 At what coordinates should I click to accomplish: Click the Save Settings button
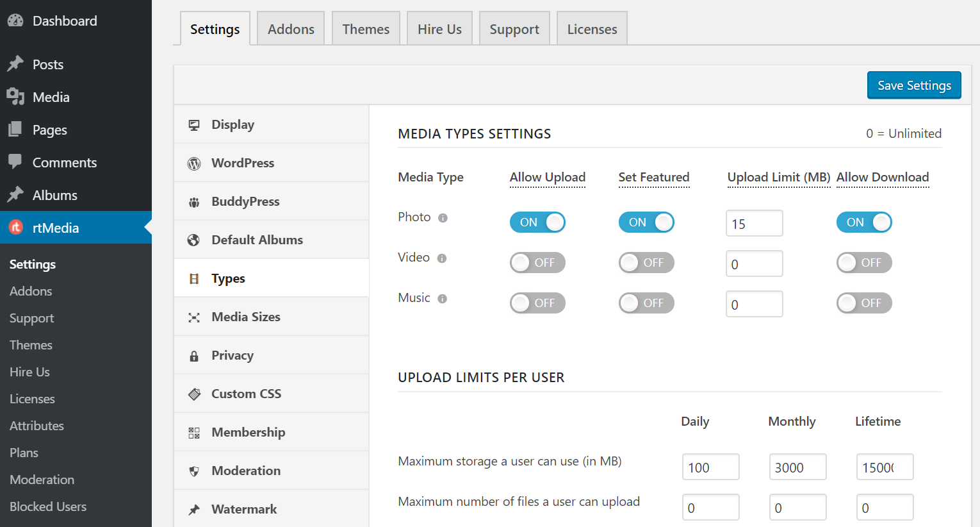[x=914, y=85]
